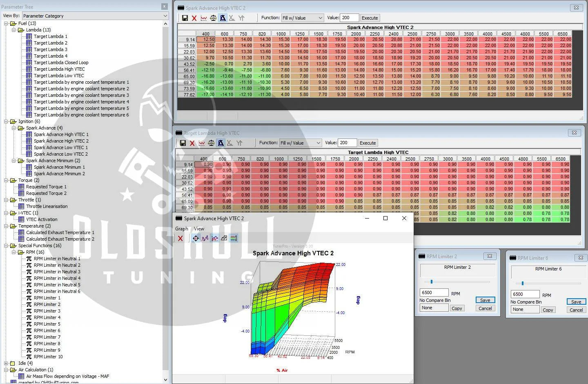Click crosshair target icon in graph toolbar
The image size is (588, 384).
point(196,239)
